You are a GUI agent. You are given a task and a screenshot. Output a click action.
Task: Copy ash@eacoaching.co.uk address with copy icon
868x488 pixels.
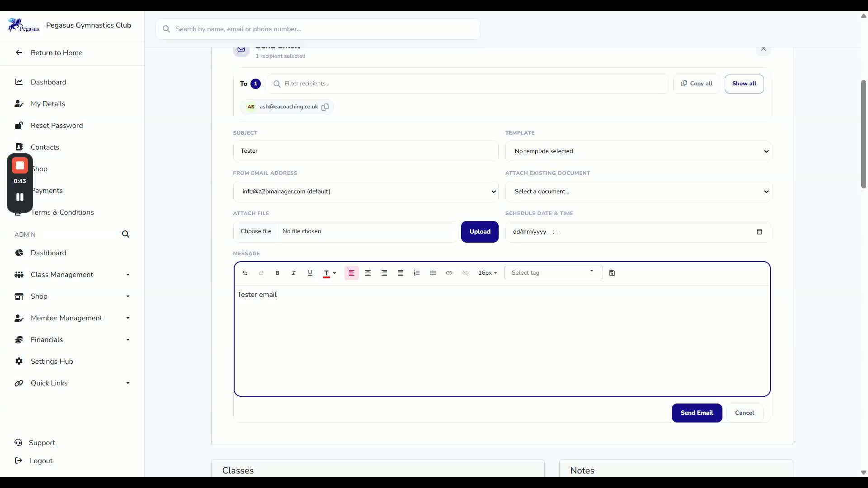325,107
